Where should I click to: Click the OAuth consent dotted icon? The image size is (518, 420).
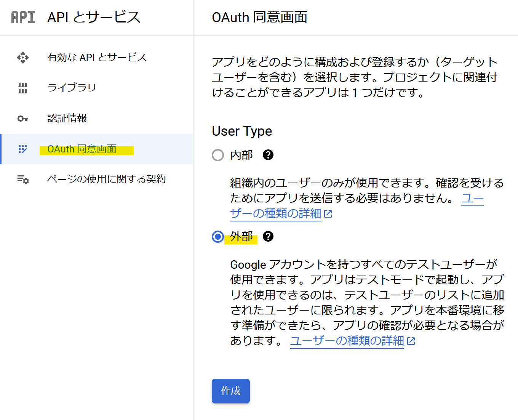[x=23, y=149]
